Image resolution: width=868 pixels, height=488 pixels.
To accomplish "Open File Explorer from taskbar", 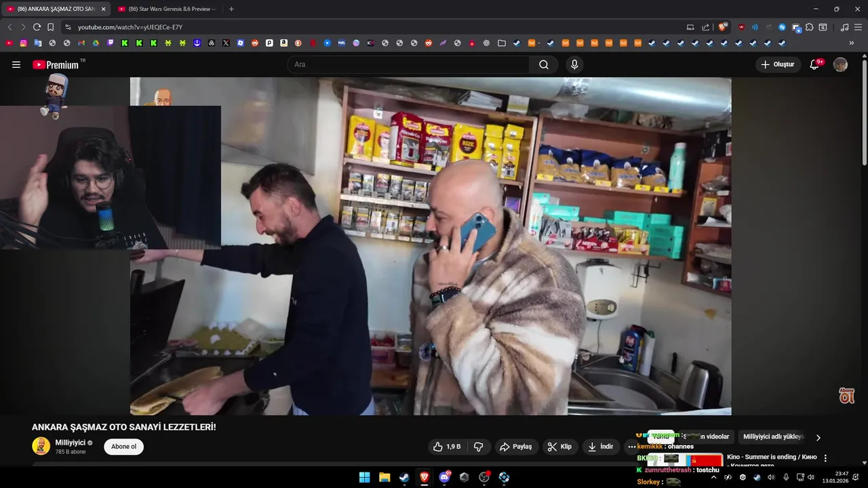I will [384, 477].
